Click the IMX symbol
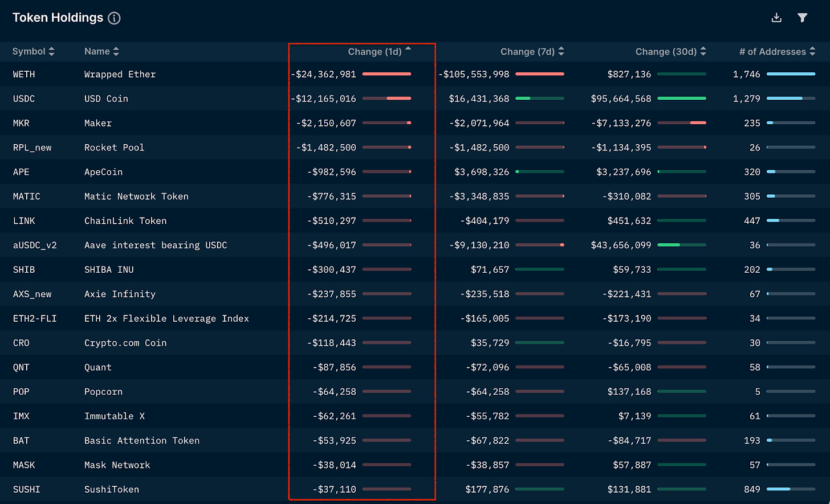The image size is (830, 504). (x=21, y=416)
